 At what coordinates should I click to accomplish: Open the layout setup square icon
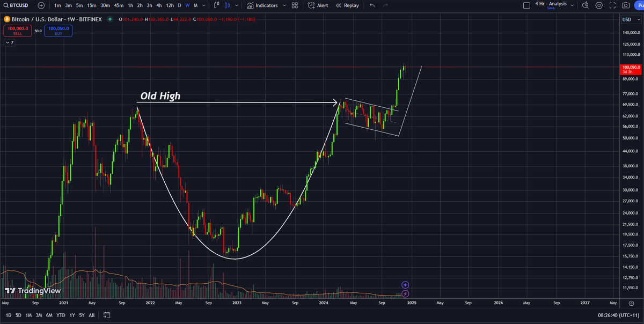(528, 5)
